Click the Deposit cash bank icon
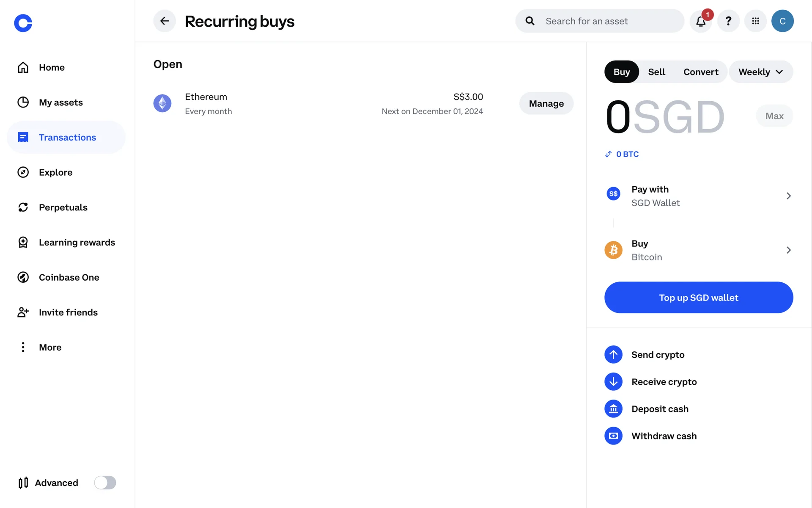 click(613, 409)
